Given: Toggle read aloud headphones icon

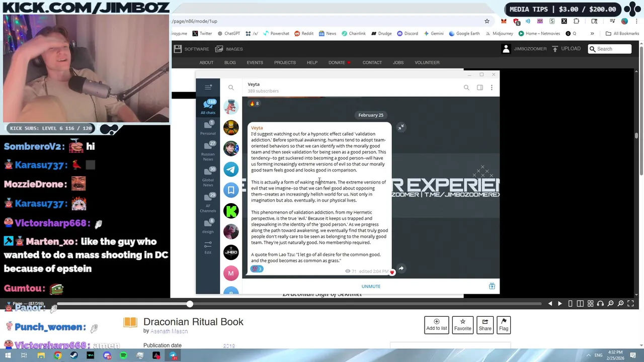Looking at the screenshot, I should point(600,304).
